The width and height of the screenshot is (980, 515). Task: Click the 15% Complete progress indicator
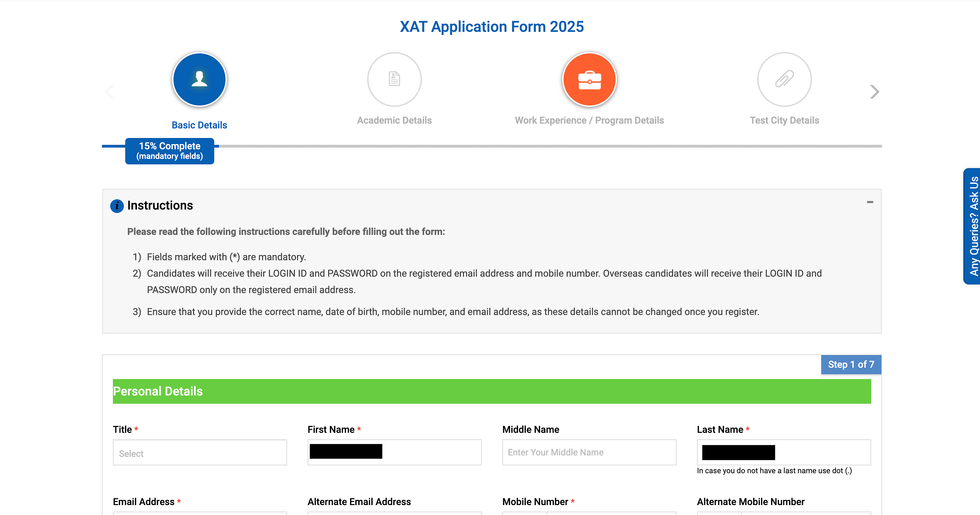[170, 151]
